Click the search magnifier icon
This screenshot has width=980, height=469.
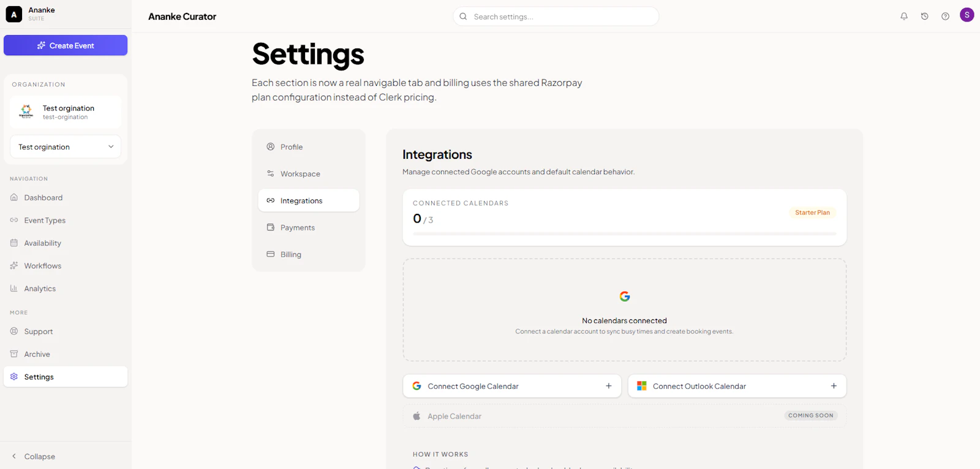click(463, 17)
